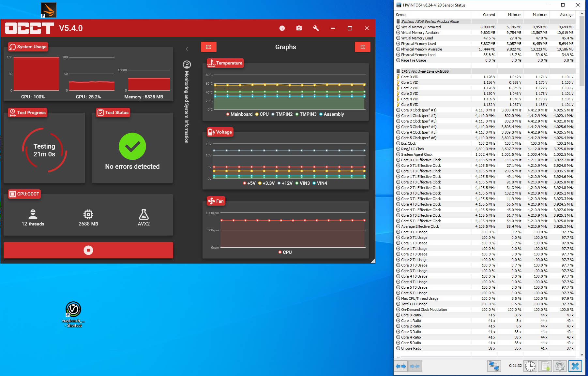The image size is (588, 376).
Task: Click the CPU usage bar chart
Action: [x=36, y=74]
